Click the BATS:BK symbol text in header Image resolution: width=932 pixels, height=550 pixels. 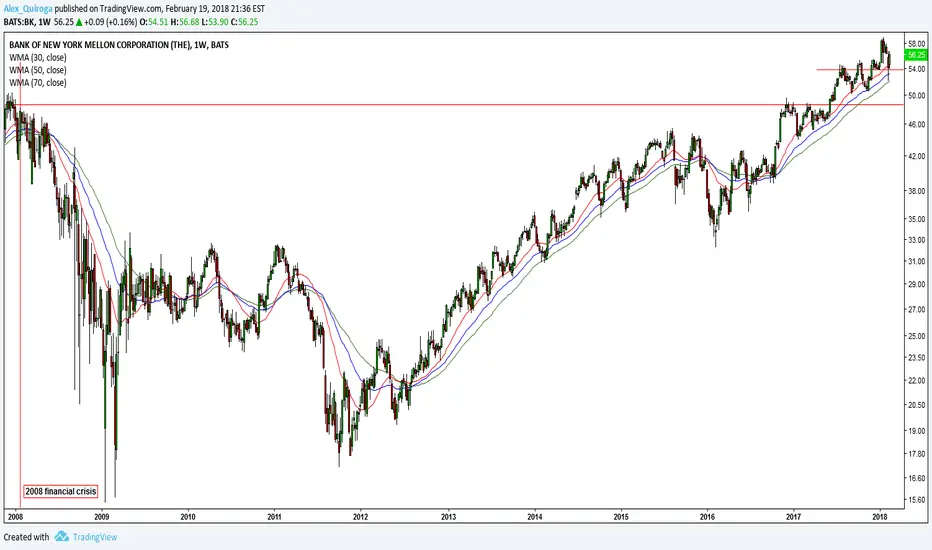18,22
